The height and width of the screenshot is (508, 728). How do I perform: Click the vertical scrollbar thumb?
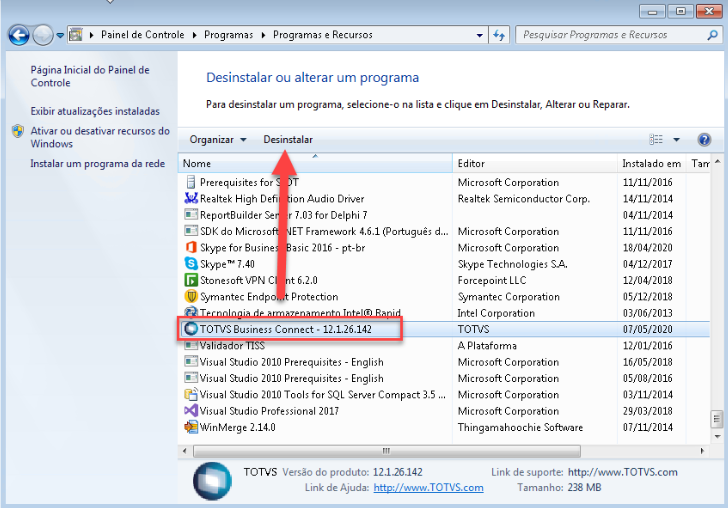[717, 419]
